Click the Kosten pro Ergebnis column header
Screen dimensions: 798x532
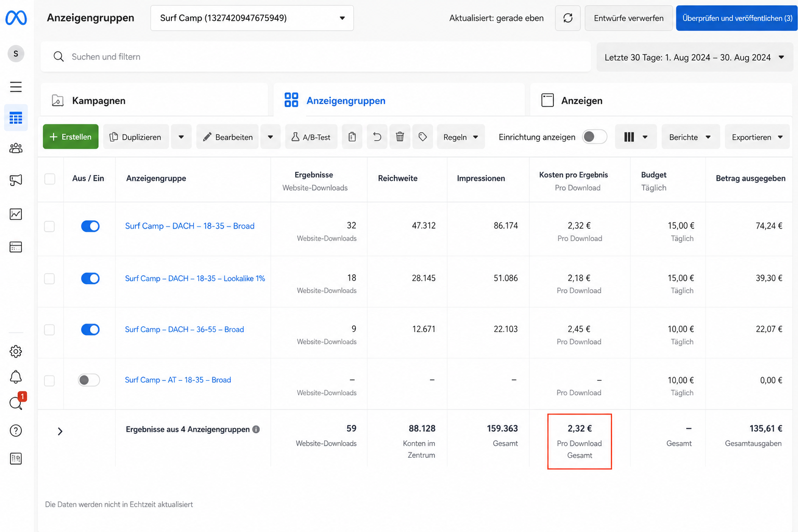pyautogui.click(x=580, y=180)
